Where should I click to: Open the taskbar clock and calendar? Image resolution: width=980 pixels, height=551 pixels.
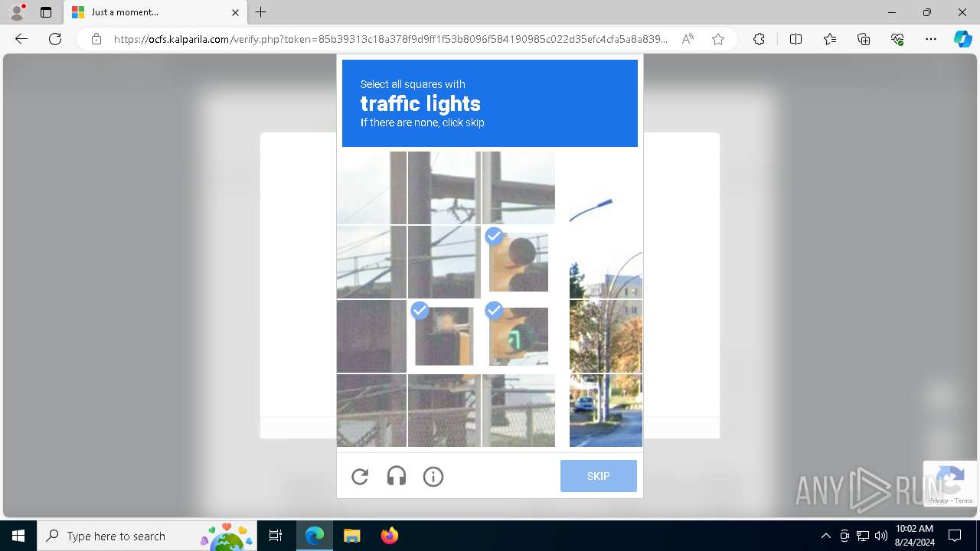(914, 536)
